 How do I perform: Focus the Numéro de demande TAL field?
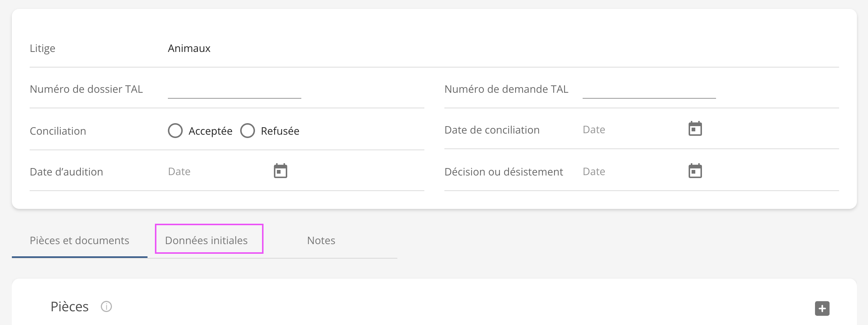click(x=649, y=90)
